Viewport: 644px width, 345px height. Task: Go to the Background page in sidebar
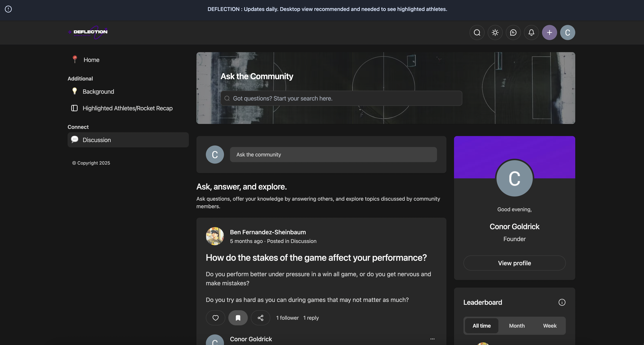[x=98, y=92]
